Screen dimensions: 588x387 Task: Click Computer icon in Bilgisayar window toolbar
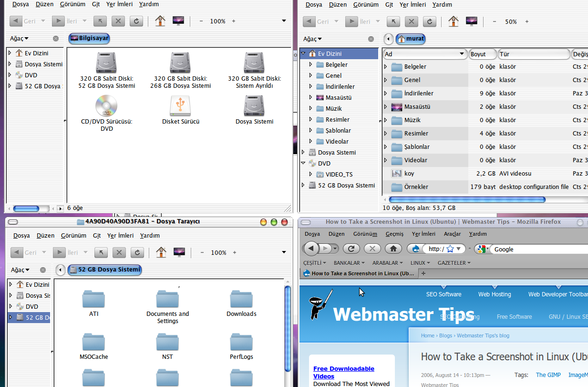(178, 21)
